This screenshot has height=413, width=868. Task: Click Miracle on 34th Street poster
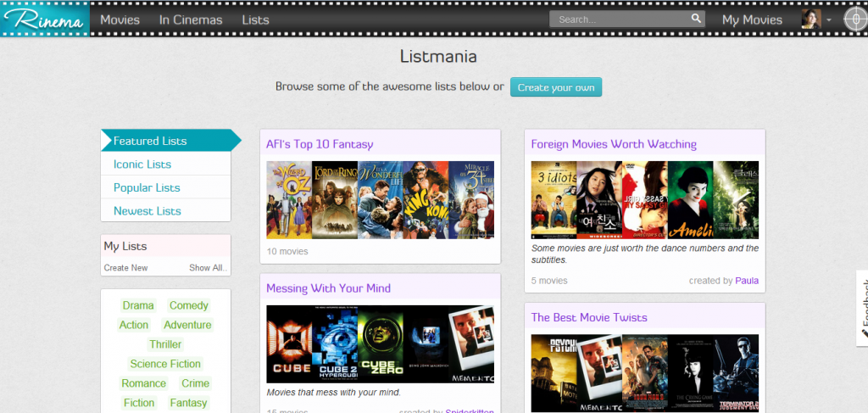471,200
